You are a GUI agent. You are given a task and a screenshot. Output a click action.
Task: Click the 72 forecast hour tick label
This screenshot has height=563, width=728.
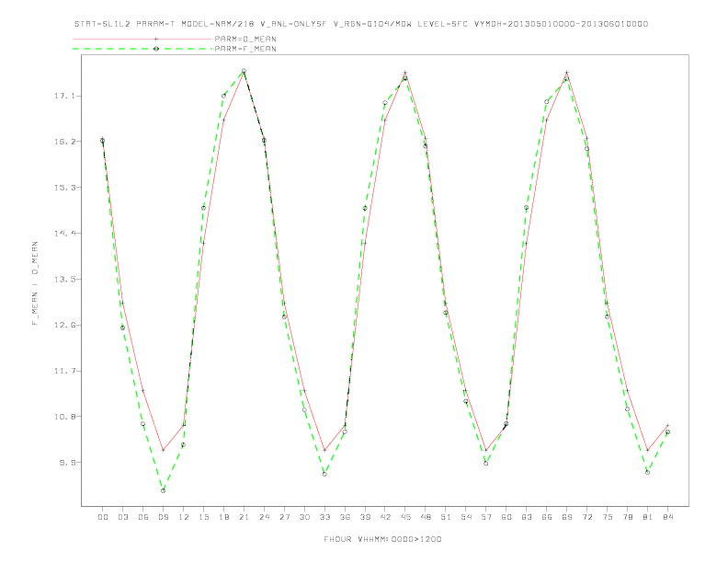586,517
